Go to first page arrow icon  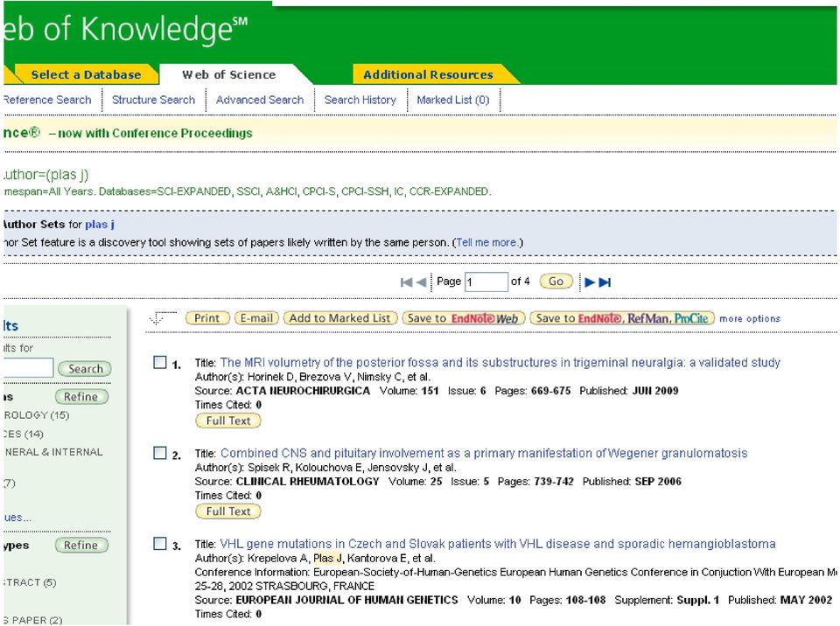click(x=406, y=282)
